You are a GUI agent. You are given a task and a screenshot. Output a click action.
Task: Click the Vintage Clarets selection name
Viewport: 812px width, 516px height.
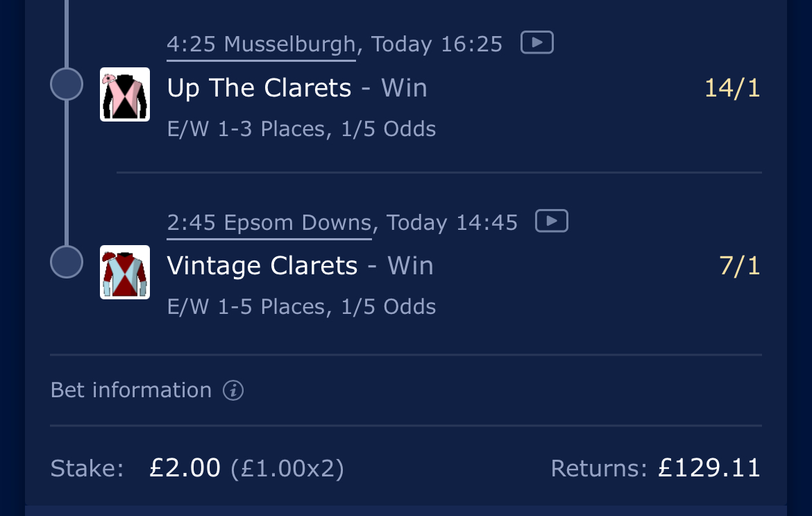coord(262,266)
